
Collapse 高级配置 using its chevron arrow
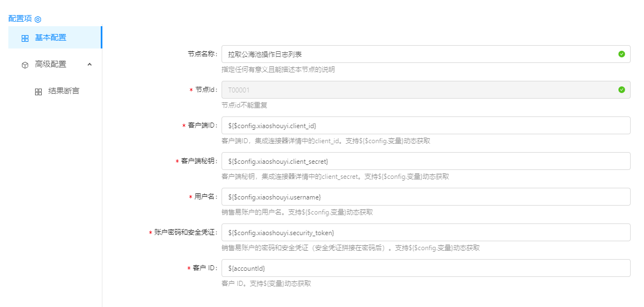click(90, 65)
